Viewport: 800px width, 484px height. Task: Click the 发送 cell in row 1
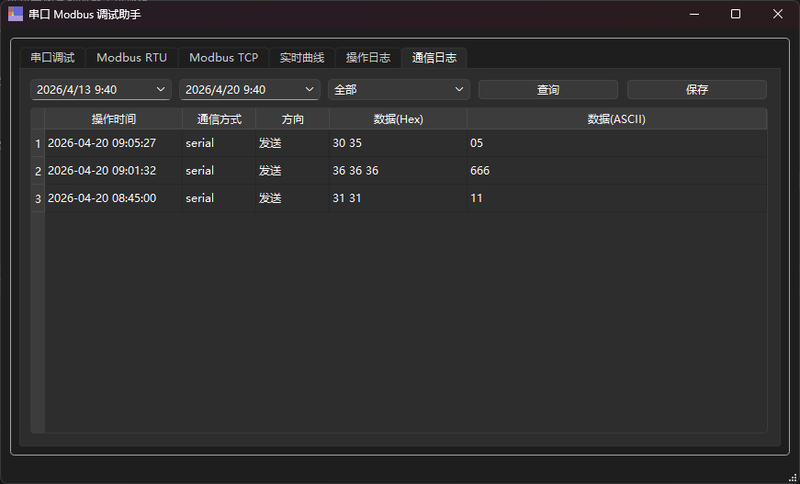pos(292,143)
